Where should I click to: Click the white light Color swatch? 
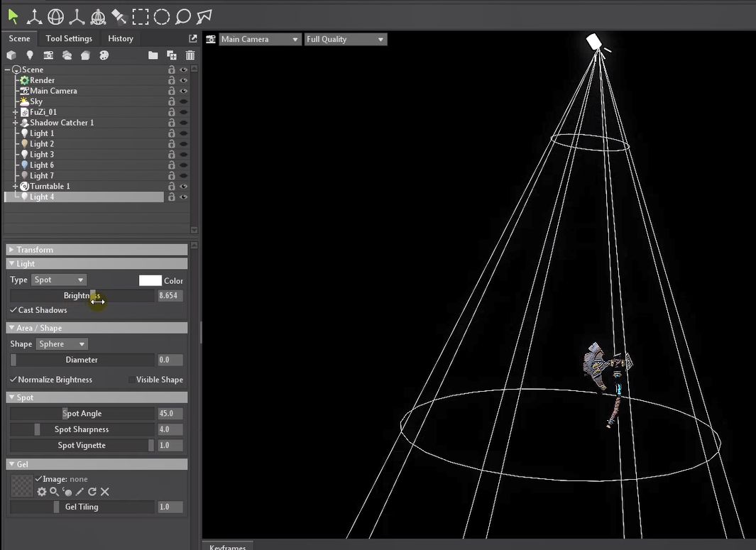click(150, 280)
